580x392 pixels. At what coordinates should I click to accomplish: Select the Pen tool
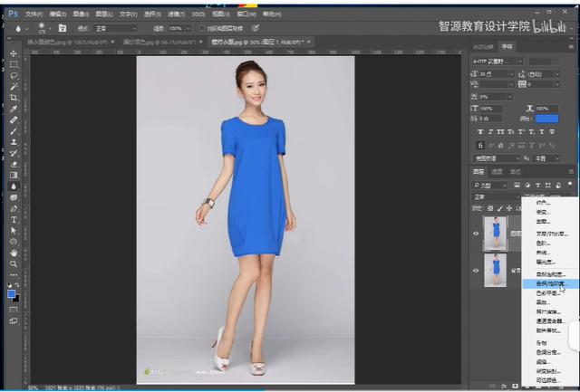[14, 209]
